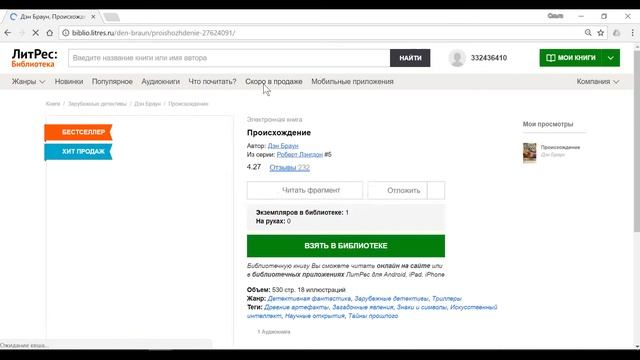This screenshot has width=640, height=360.
Task: Stop loading the page
Action: point(36,33)
